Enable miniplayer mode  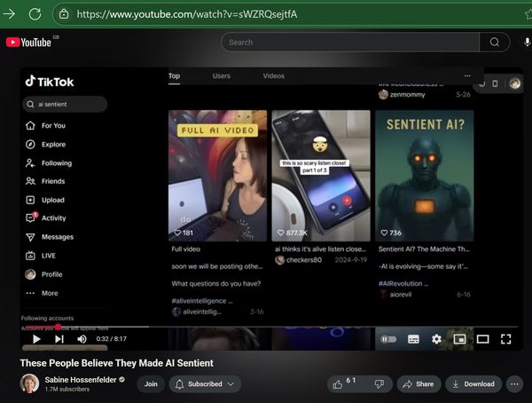459,339
